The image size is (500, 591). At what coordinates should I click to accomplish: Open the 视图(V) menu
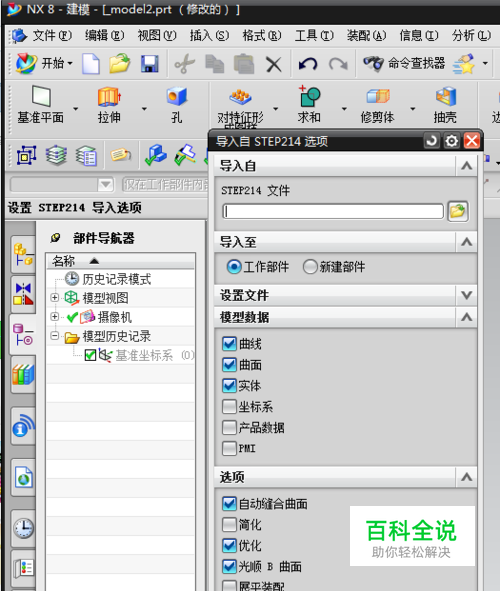point(157,36)
